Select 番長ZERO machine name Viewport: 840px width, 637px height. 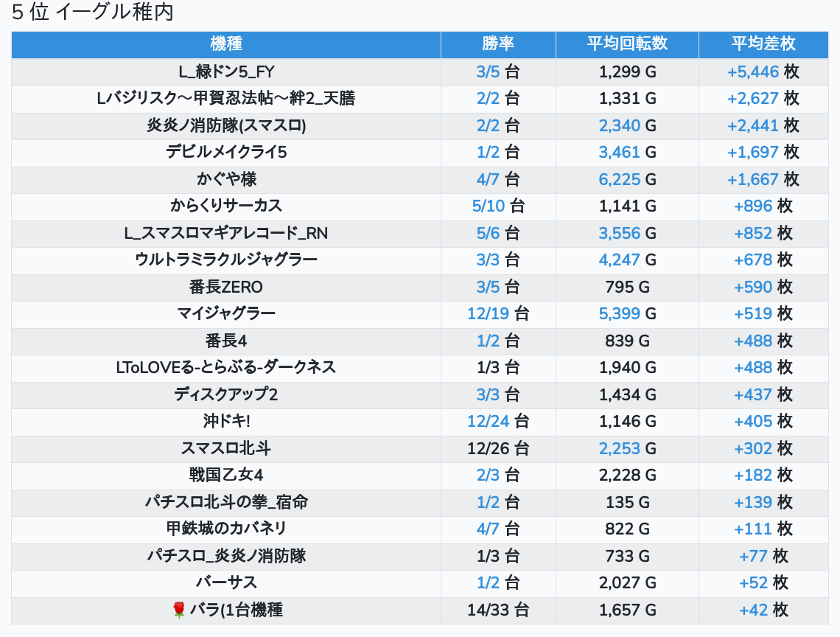[226, 287]
